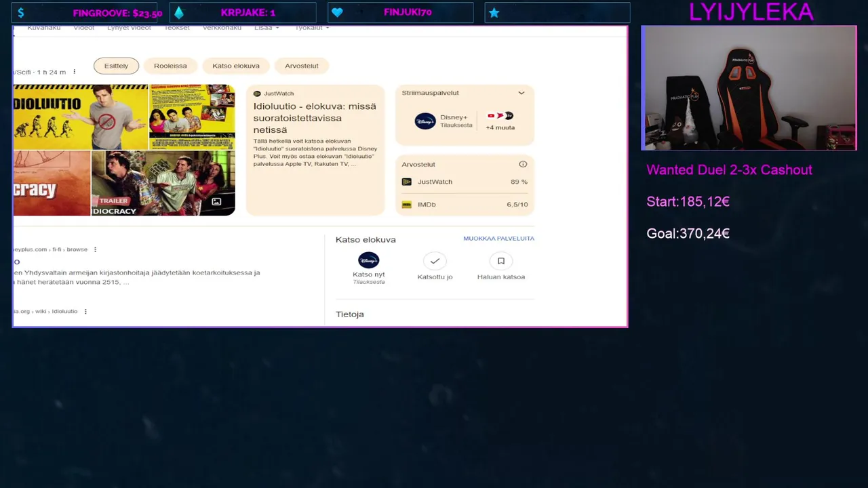Click the fi-fi browse breadcrumb link
The width and height of the screenshot is (868, 488).
50,249
